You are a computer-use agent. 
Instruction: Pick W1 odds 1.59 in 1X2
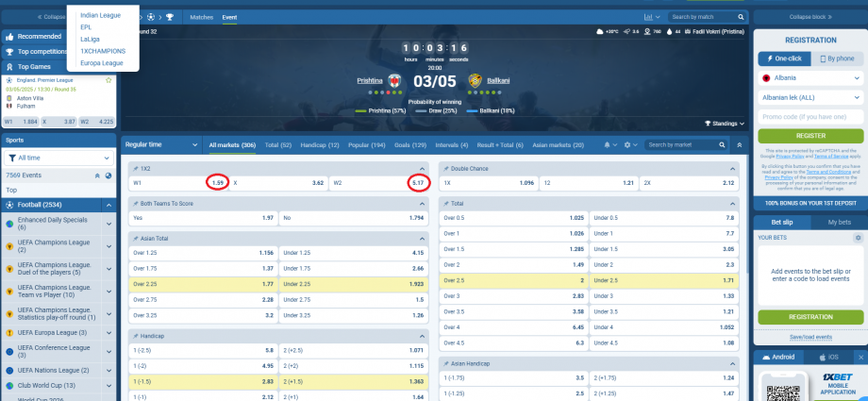point(179,183)
